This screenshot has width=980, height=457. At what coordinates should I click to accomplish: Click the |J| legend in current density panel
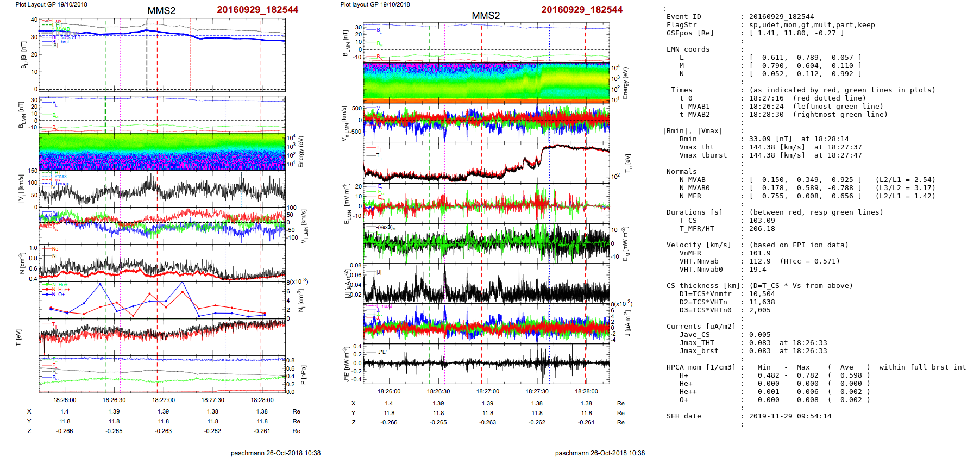pyautogui.click(x=379, y=272)
